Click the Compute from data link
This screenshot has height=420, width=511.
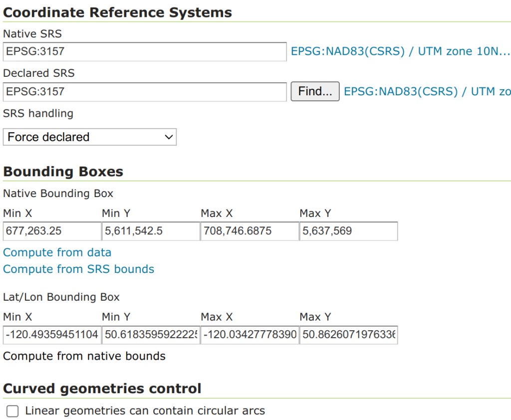pos(57,252)
